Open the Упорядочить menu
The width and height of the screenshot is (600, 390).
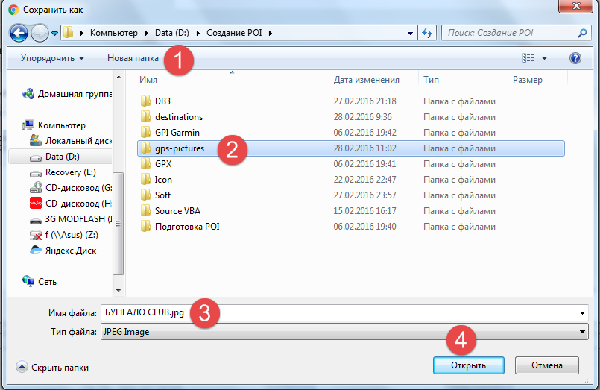(52, 58)
